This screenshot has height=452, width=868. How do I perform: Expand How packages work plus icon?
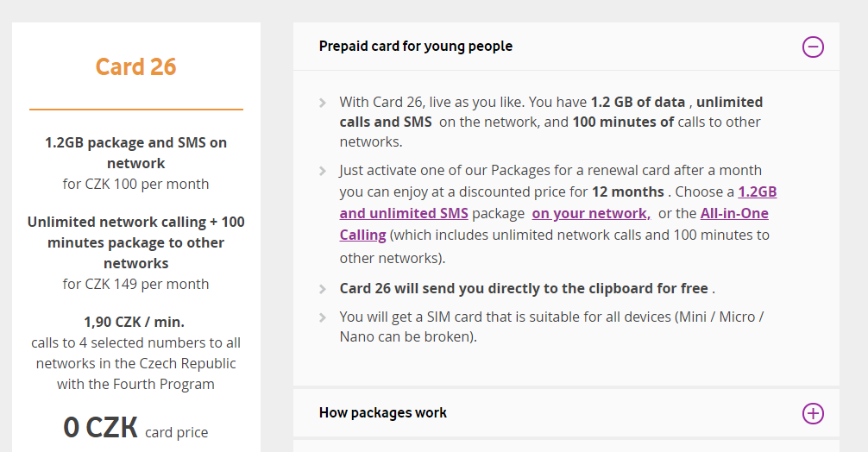click(x=813, y=413)
